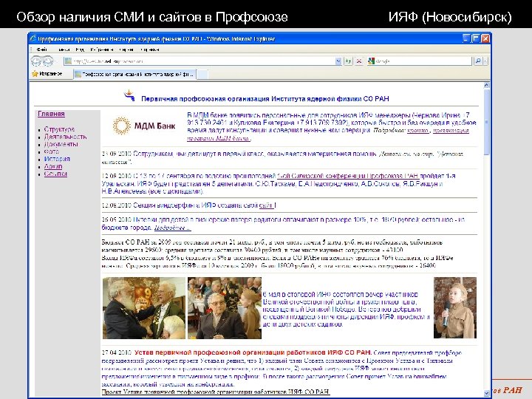
Task: Open the Документы sidebar link
Action: [61, 144]
